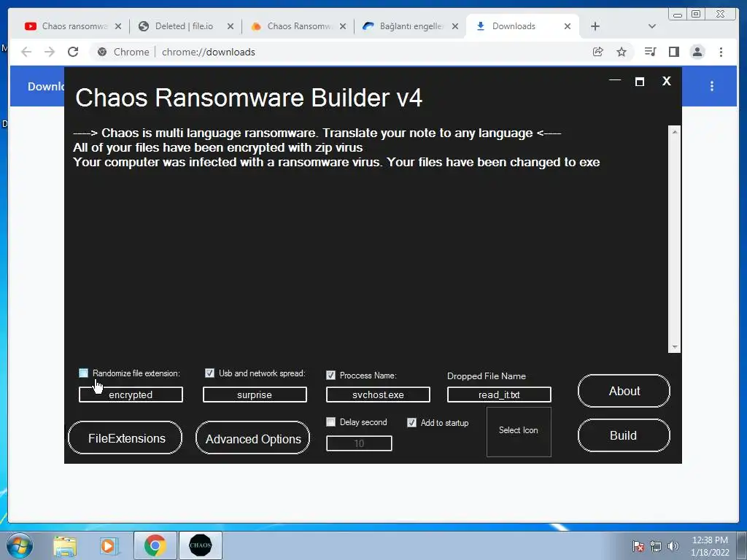This screenshot has height=560, width=747.
Task: Open Windows Media Player from the taskbar
Action: (109, 545)
